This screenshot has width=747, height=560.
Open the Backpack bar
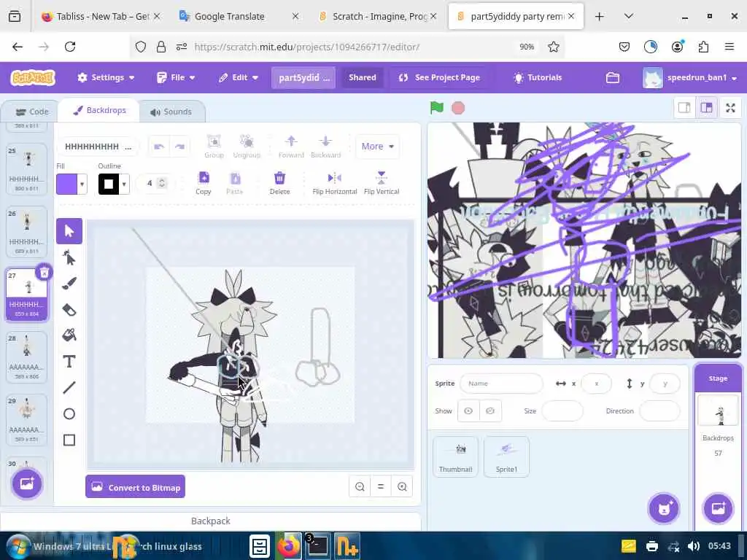210,521
